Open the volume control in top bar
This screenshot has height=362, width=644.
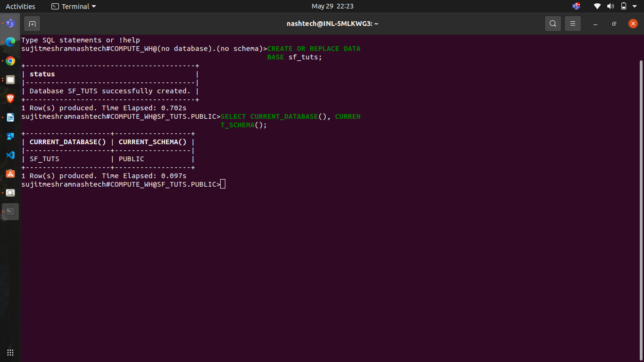pos(611,6)
